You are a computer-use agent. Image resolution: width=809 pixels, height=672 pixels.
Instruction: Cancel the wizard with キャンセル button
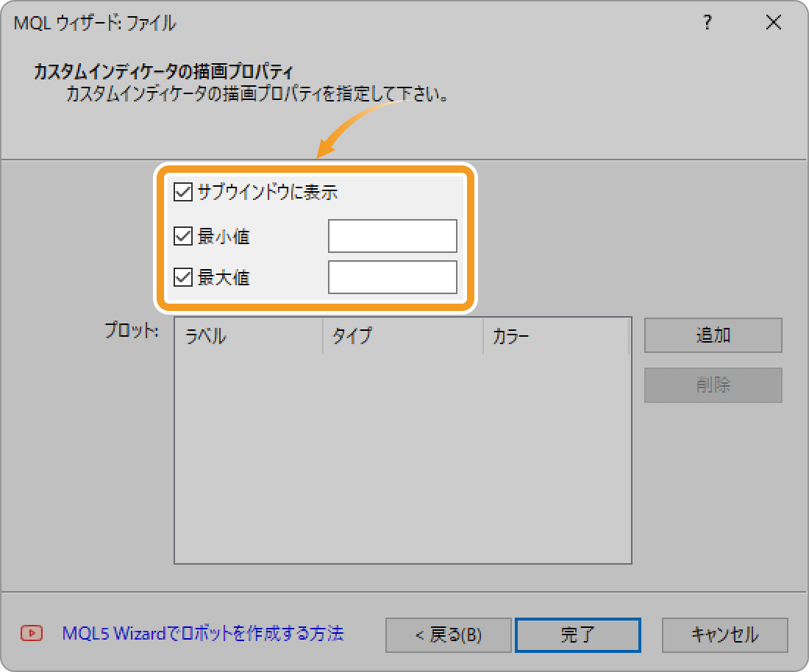[725, 635]
